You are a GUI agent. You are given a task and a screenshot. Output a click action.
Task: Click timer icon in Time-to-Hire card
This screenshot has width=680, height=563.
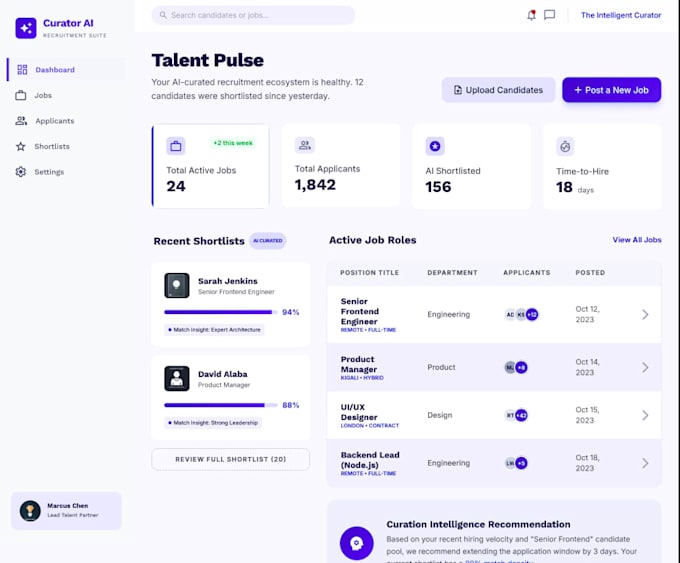click(x=565, y=147)
